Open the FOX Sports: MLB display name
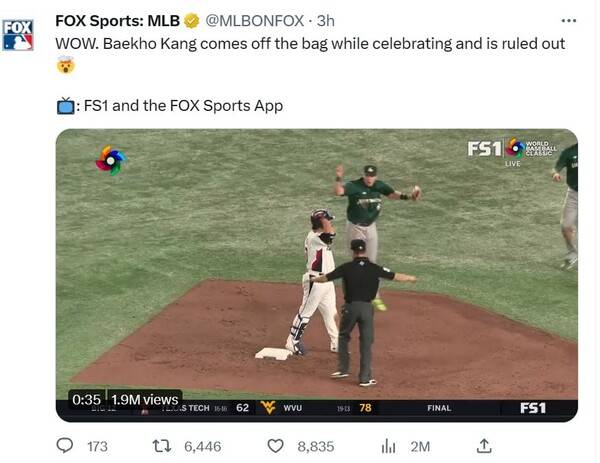The image size is (600, 463). 117,21
